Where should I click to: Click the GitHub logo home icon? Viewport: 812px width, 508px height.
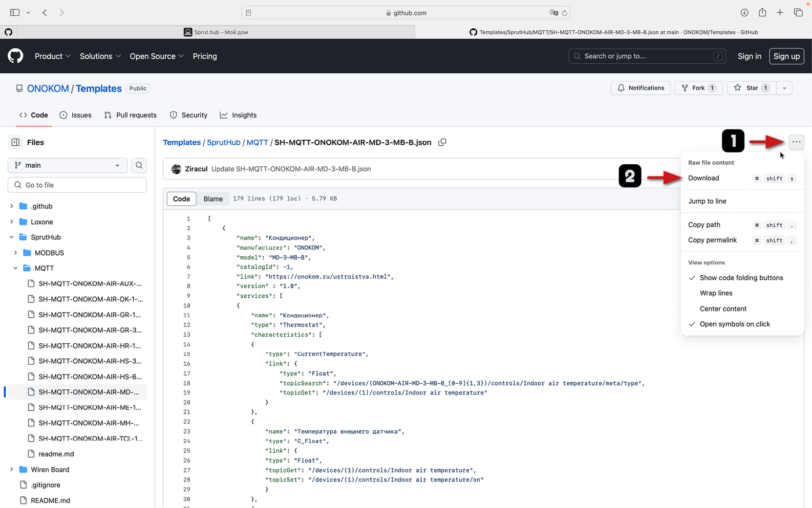point(15,56)
